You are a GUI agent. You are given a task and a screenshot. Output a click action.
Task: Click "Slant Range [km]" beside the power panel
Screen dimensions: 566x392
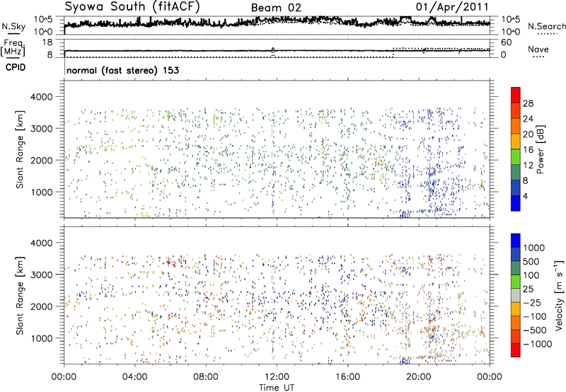click(x=20, y=150)
